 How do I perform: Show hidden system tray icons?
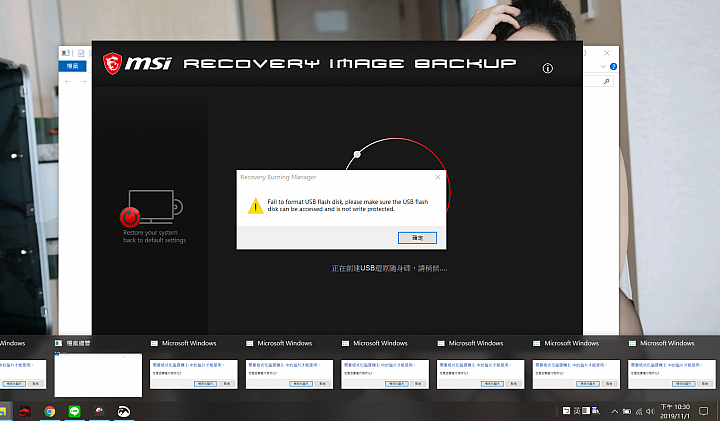[x=614, y=411]
